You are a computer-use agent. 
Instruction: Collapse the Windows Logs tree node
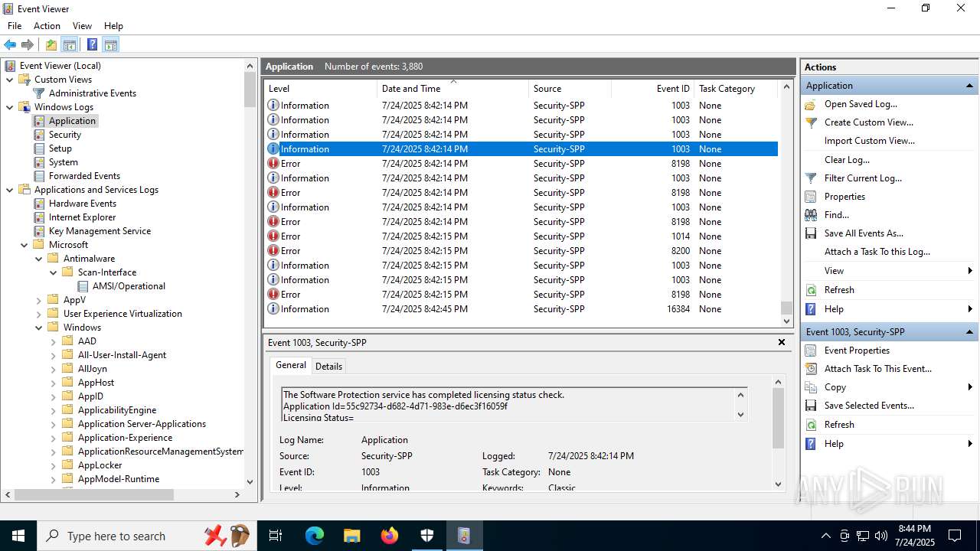(10, 107)
